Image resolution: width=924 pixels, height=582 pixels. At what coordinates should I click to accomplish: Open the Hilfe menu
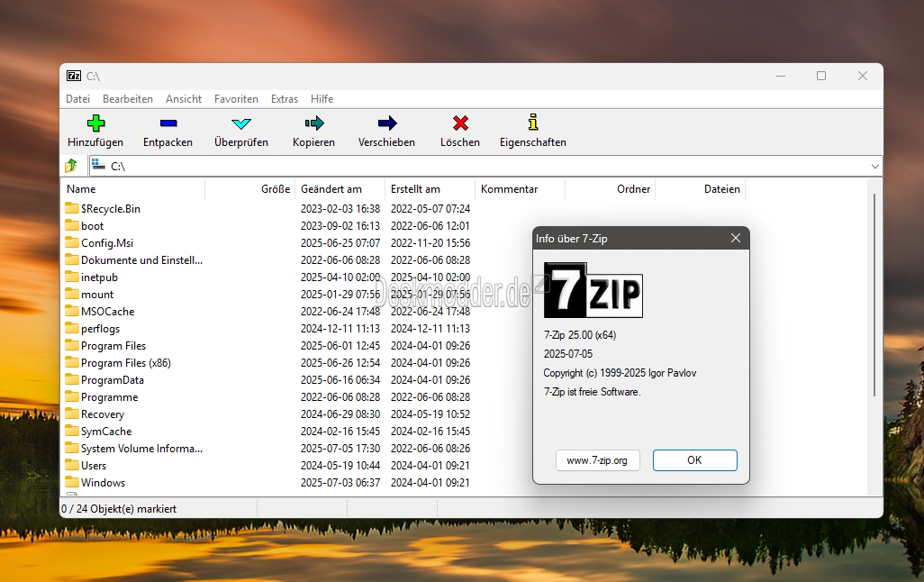coord(322,99)
